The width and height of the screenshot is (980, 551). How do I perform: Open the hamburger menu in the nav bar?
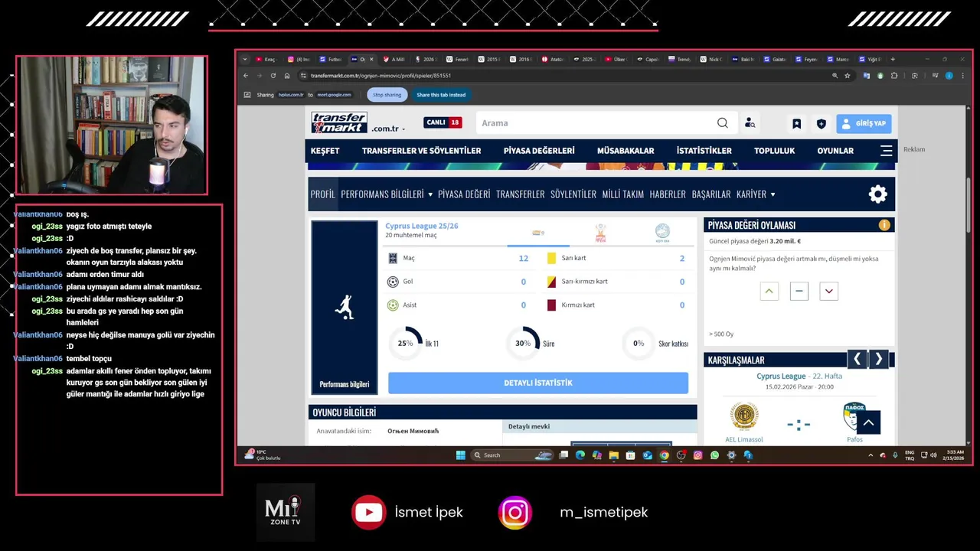886,151
